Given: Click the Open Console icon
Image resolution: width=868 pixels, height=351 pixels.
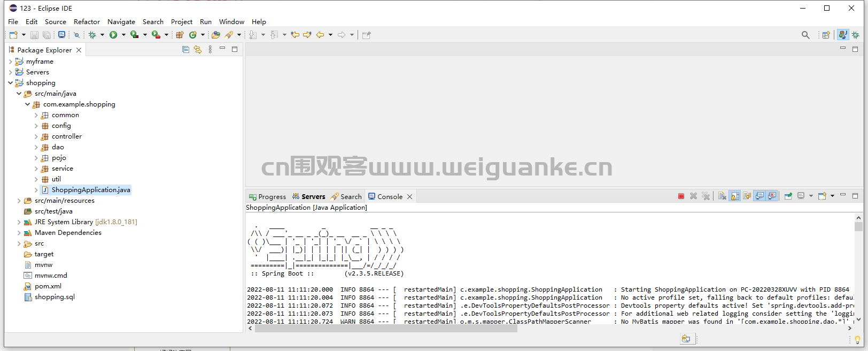Looking at the screenshot, I should (822, 196).
